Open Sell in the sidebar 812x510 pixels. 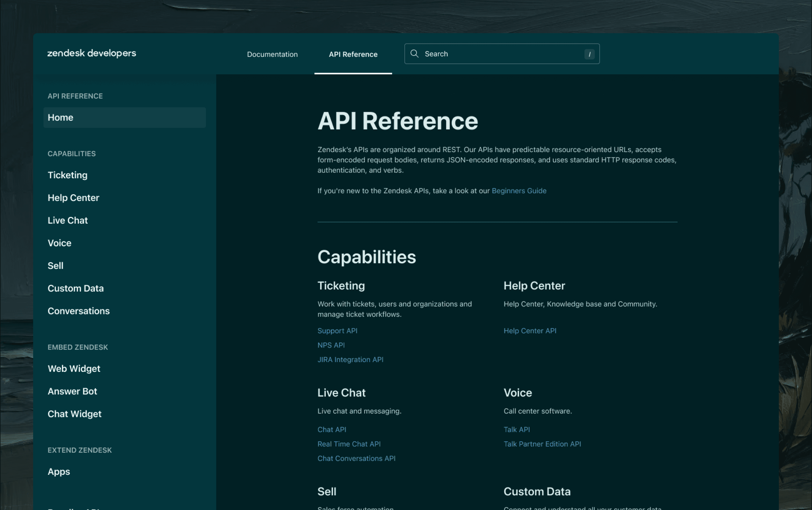(x=56, y=265)
